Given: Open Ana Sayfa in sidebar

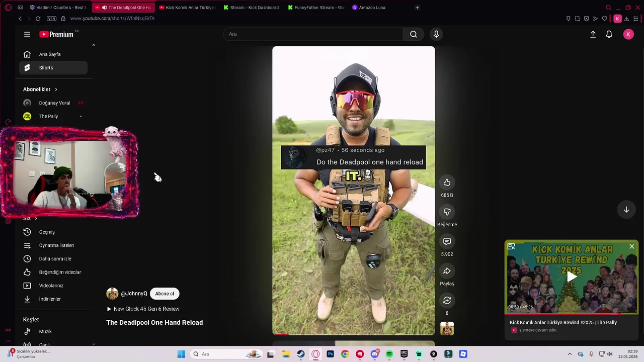Looking at the screenshot, I should tap(53, 54).
